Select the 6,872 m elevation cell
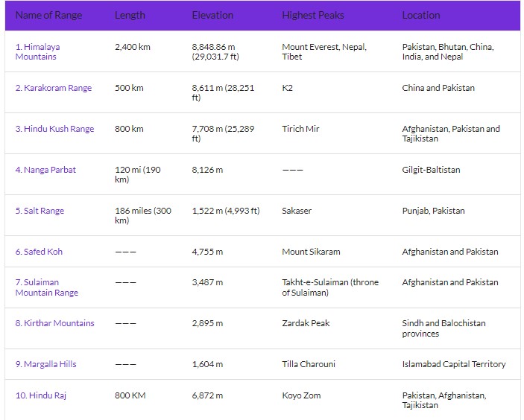Viewport: 524px width, 420px height. [207, 395]
